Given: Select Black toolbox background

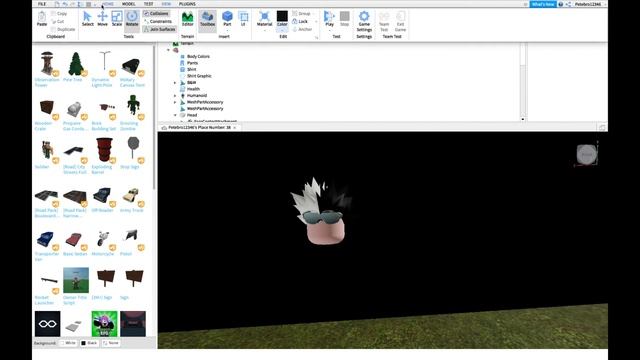Looking at the screenshot, I should tap(89, 343).
